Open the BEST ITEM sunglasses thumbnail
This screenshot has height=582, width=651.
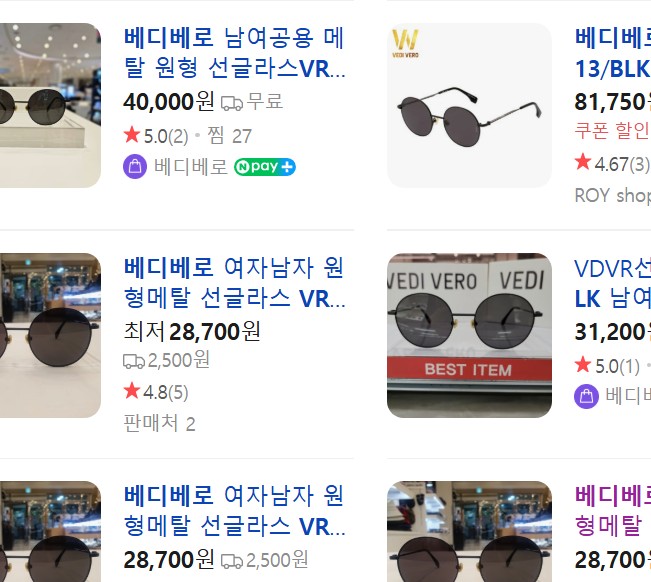[x=469, y=335]
